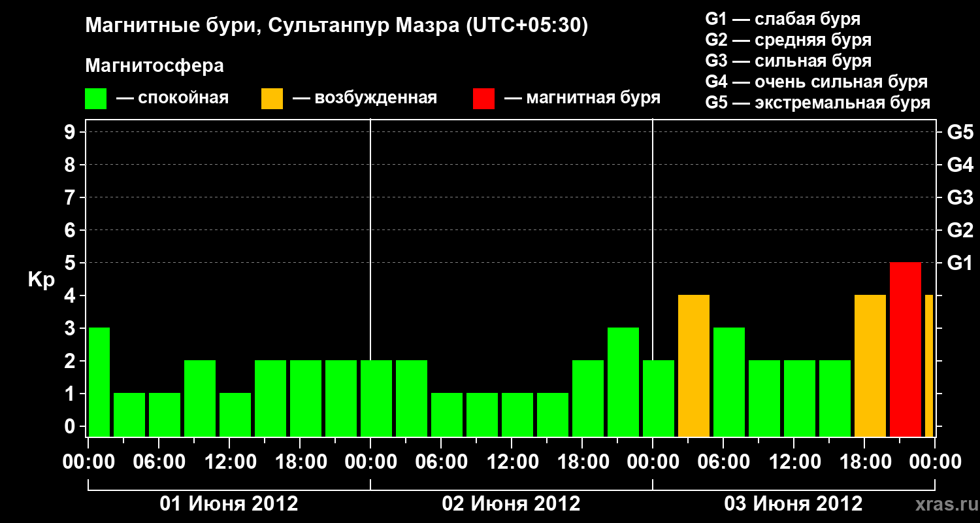Image resolution: width=980 pixels, height=523 pixels.
Task: Select the first green Kp 3 bar on 01 Июня
Action: 99,382
